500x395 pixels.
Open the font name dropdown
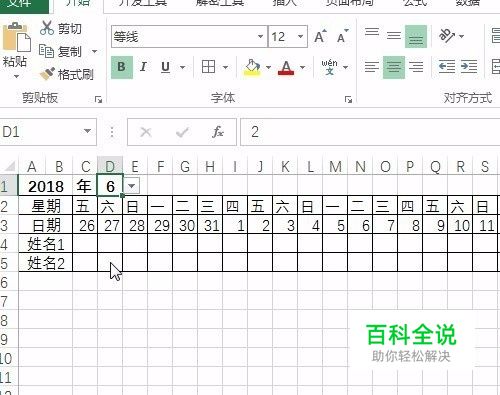pyautogui.click(x=260, y=36)
